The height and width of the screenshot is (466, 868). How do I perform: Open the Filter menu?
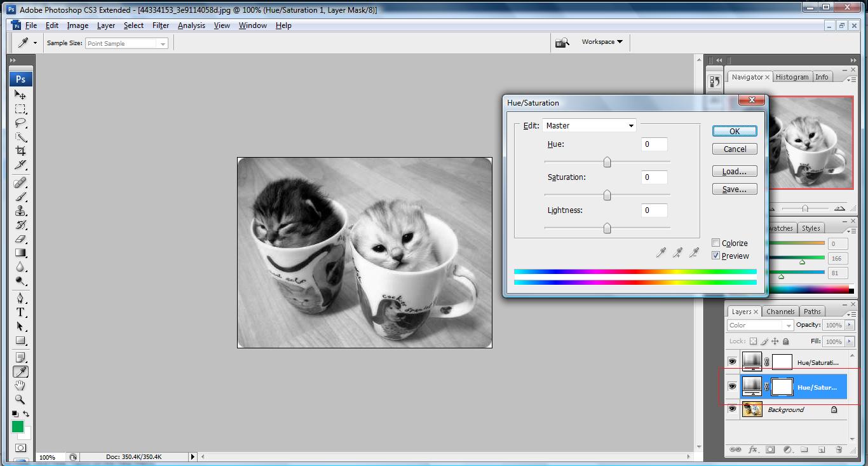pos(161,25)
